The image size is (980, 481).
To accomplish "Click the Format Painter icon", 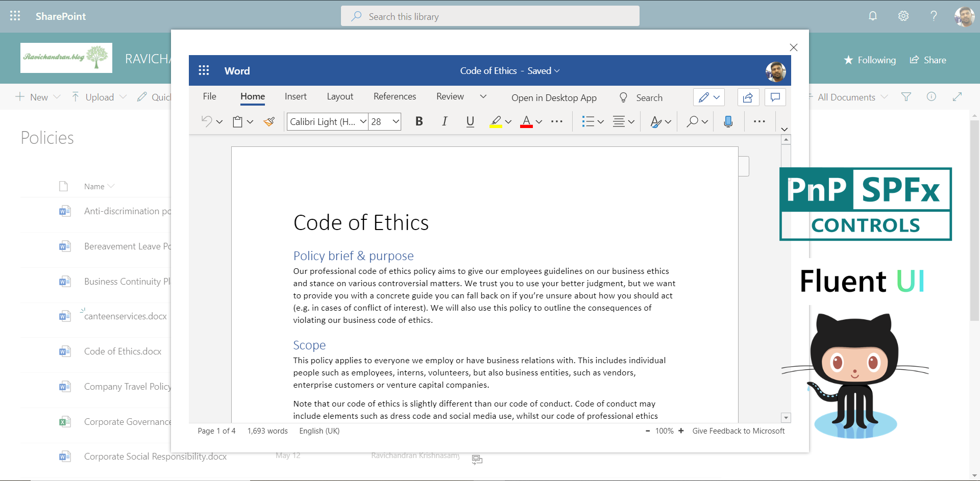I will point(269,121).
